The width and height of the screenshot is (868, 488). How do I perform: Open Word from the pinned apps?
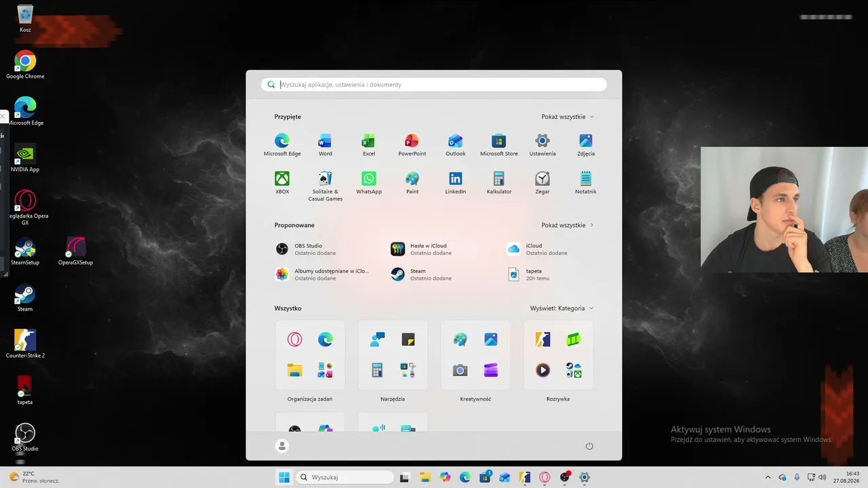pyautogui.click(x=325, y=145)
